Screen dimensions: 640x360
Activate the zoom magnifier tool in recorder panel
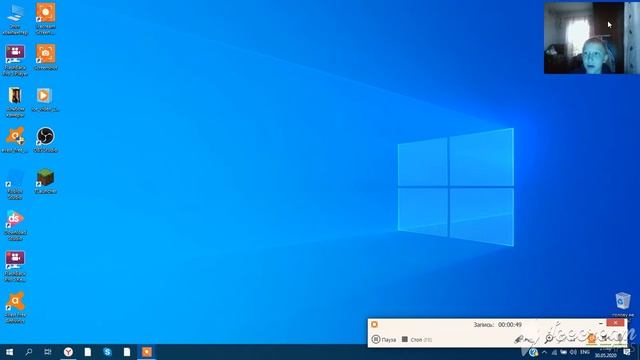549,338
